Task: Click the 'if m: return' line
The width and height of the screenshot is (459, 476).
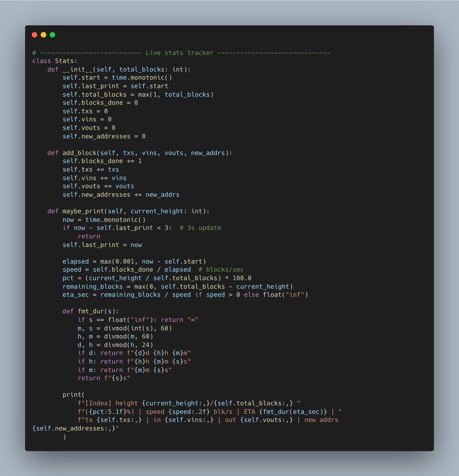Action: (125, 370)
